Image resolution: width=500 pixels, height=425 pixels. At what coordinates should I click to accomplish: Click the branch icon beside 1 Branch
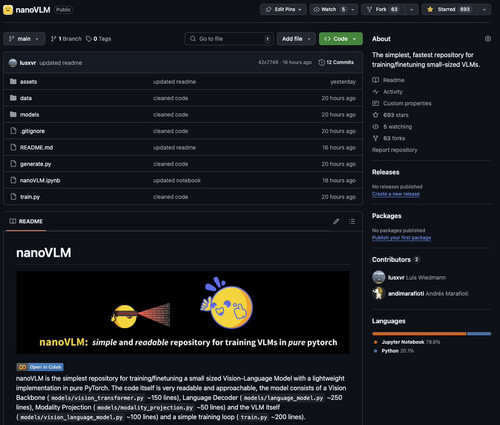click(x=53, y=39)
